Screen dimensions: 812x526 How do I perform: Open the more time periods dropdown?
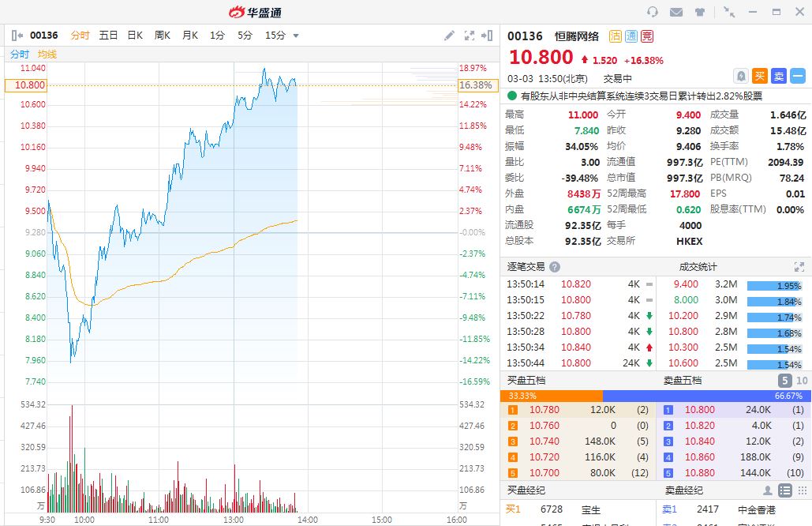point(296,36)
